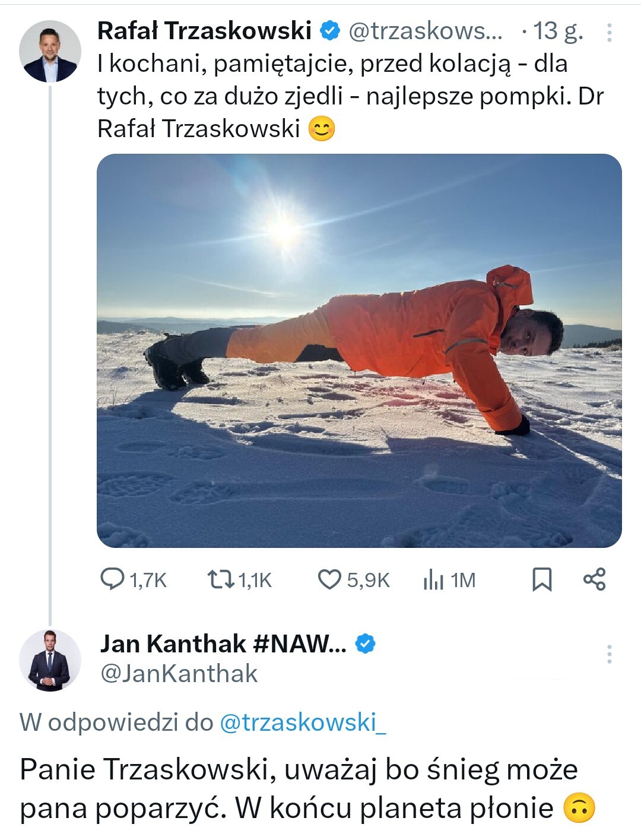Click Jan Kanthak's blue verified badge
This screenshot has width=641, height=840.
click(365, 644)
